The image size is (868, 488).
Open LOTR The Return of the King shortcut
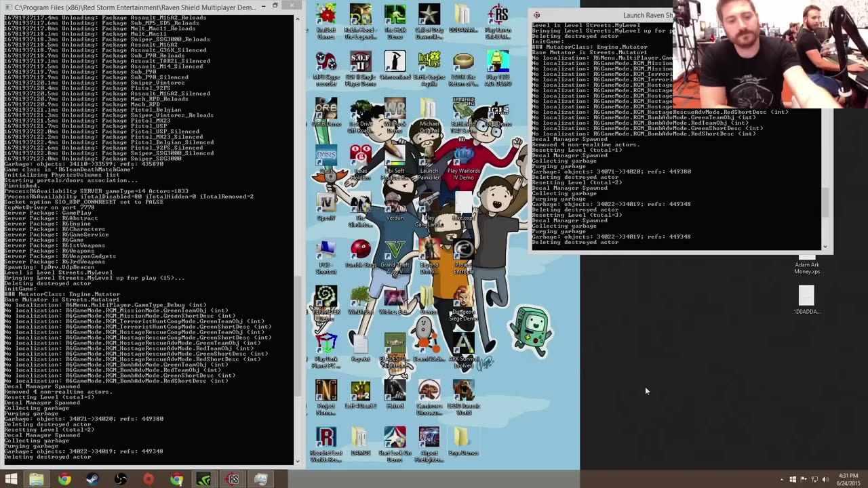(463, 68)
